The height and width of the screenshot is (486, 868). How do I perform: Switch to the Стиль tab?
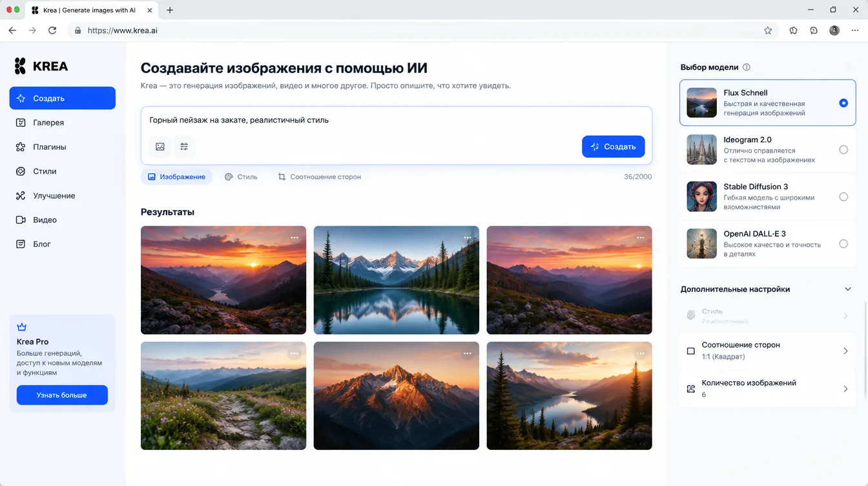(x=241, y=176)
